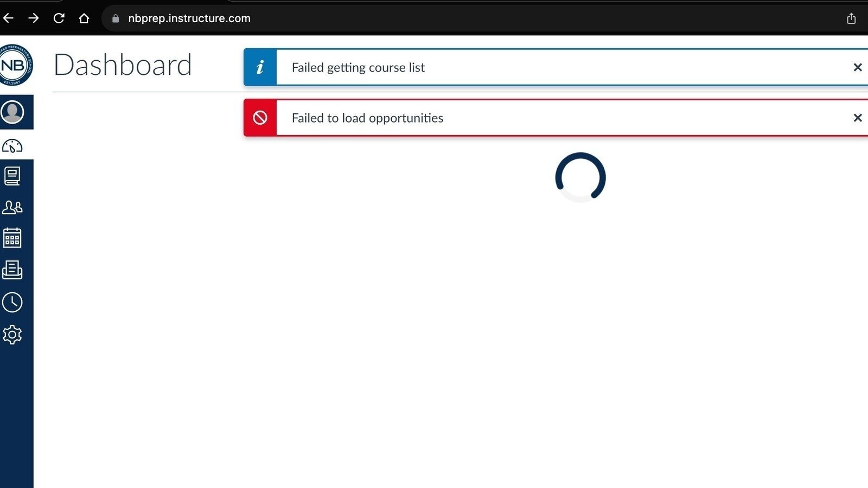
Task: Reload the Canvas page
Action: [59, 18]
